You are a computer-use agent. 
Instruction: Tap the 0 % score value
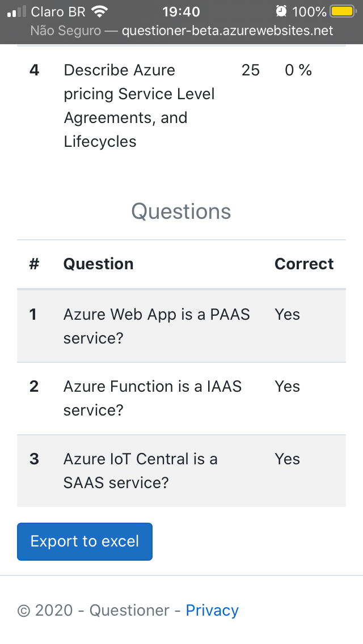click(x=298, y=70)
